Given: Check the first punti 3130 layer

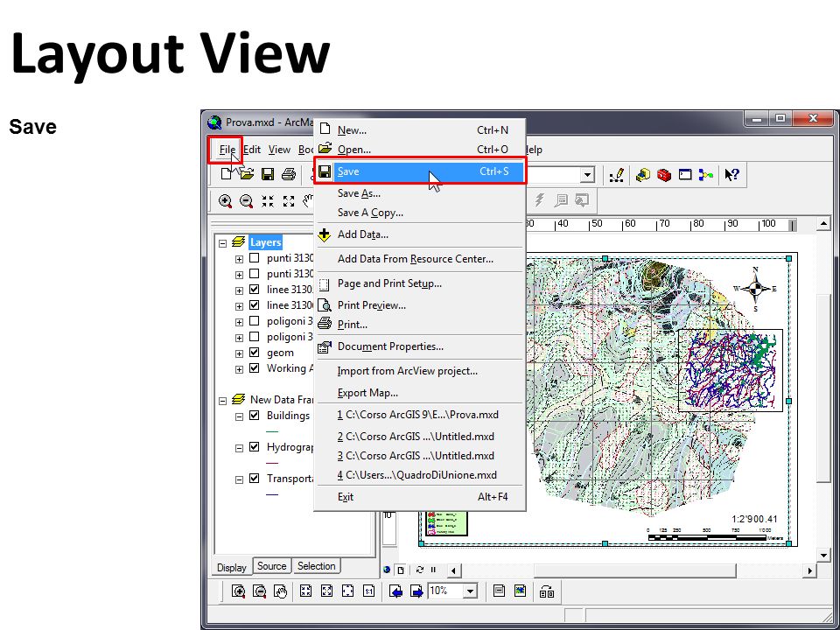Looking at the screenshot, I should (255, 257).
